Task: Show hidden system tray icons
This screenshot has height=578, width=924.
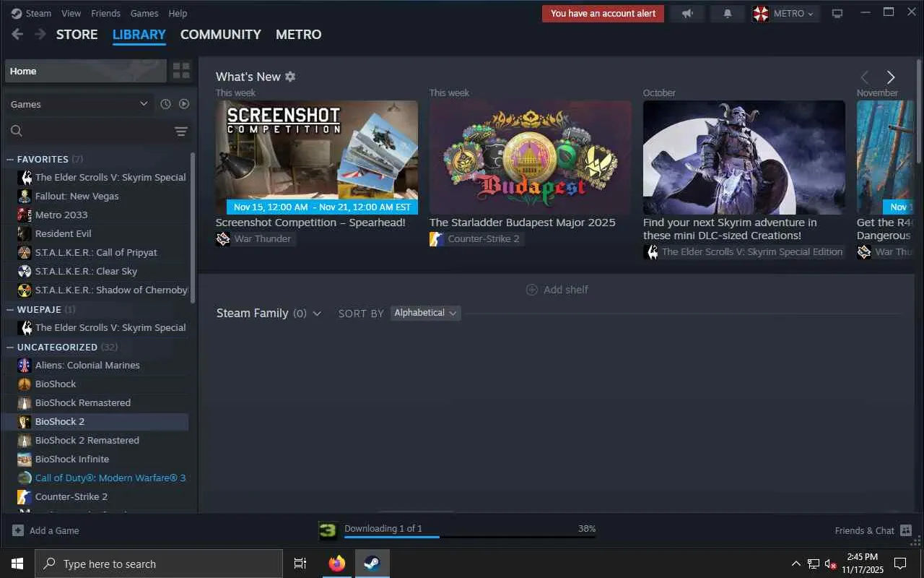Action: 796,564
